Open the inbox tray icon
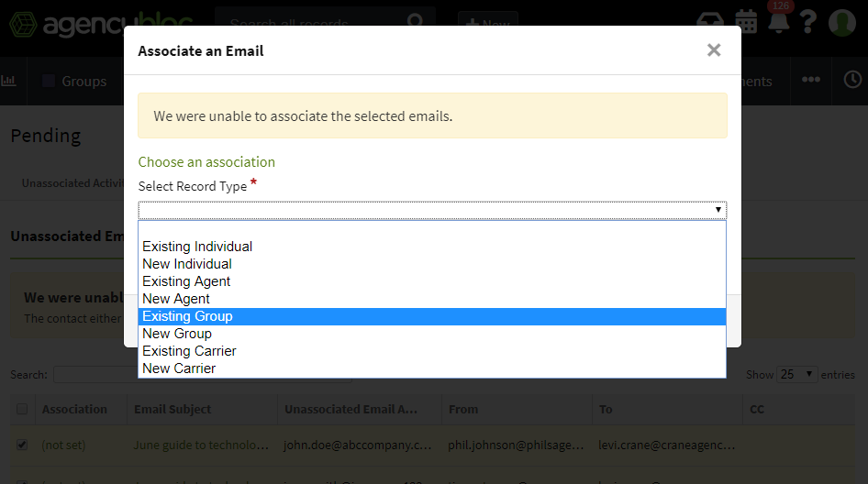Screen dimensions: 868x484 coord(709,21)
